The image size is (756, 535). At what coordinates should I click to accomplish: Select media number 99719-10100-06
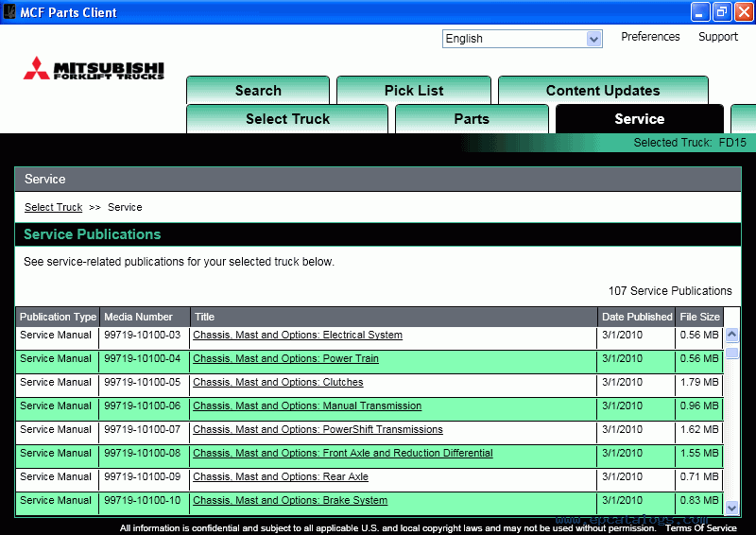(143, 406)
